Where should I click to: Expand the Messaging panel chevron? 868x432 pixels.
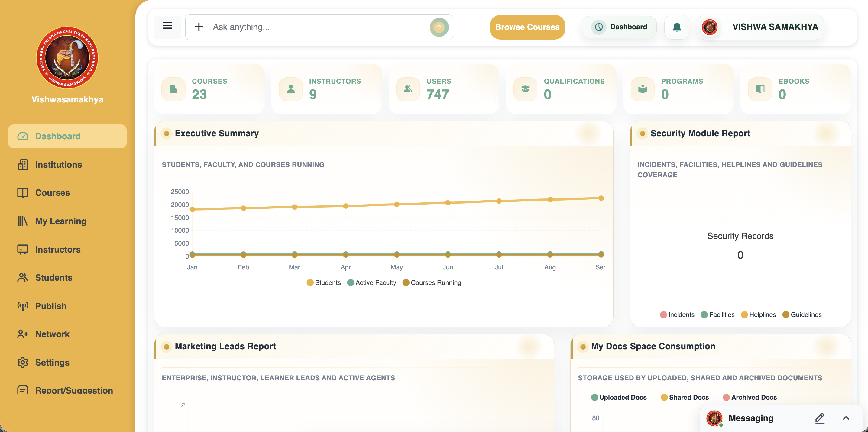[x=846, y=418]
